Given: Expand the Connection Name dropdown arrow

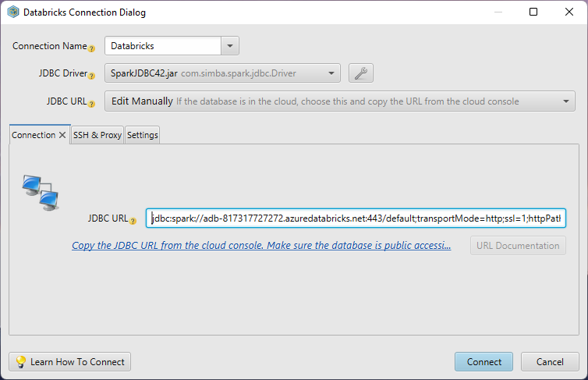Looking at the screenshot, I should (x=230, y=46).
